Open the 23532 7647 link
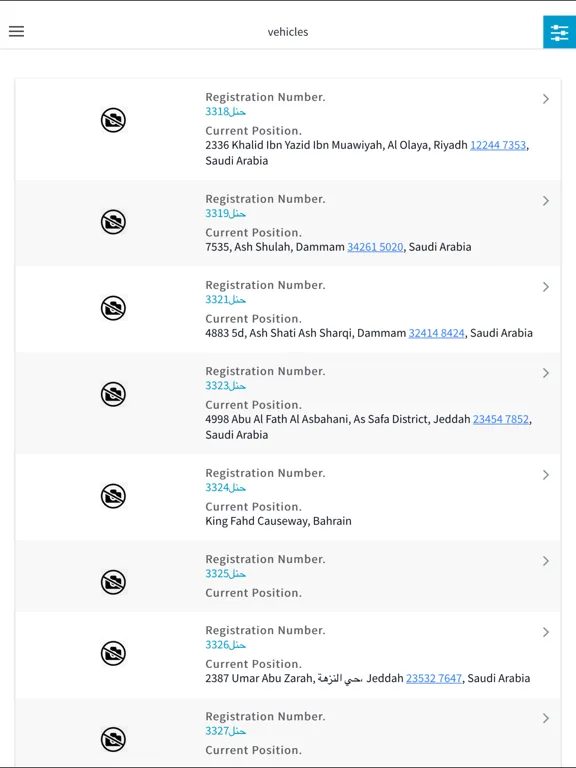Viewport: 576px width, 768px height. click(434, 678)
